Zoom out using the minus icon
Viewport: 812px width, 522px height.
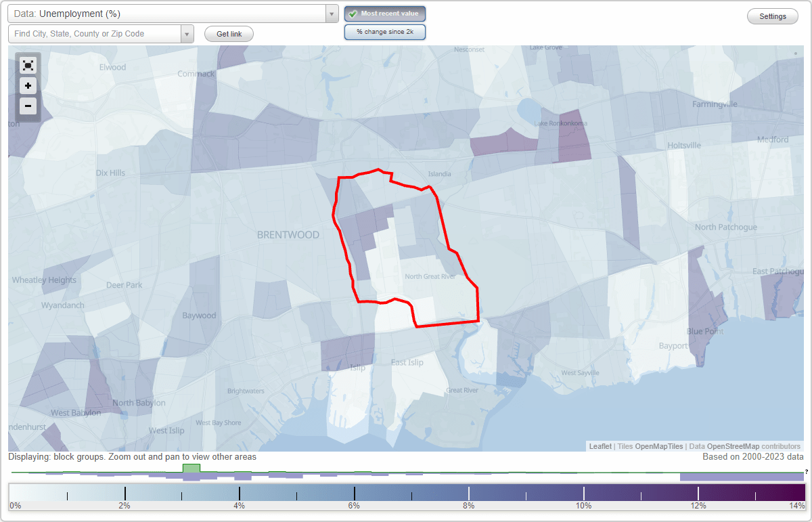tap(28, 106)
